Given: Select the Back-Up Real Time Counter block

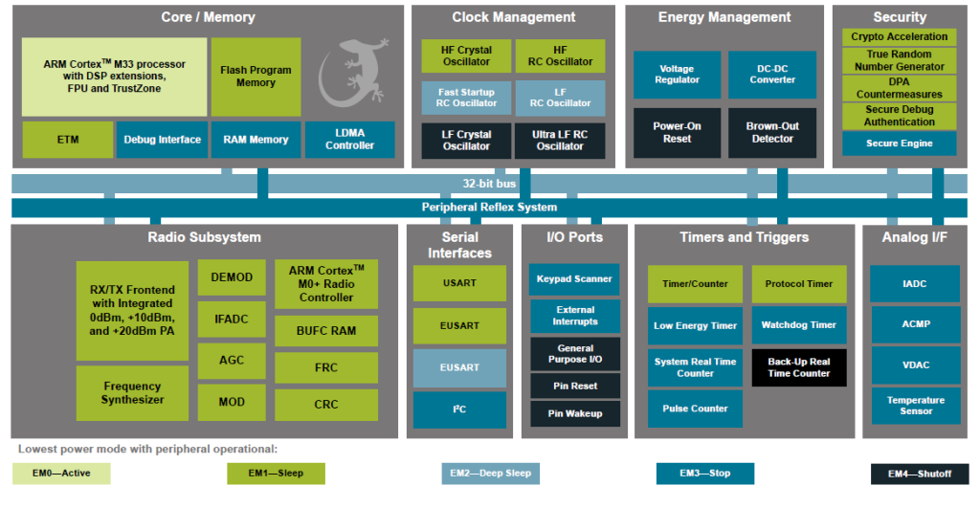Looking at the screenshot, I should (x=798, y=367).
